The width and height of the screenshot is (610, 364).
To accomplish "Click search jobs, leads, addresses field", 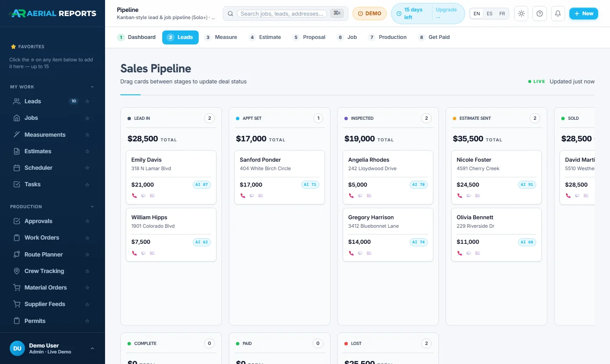I will 282,14.
